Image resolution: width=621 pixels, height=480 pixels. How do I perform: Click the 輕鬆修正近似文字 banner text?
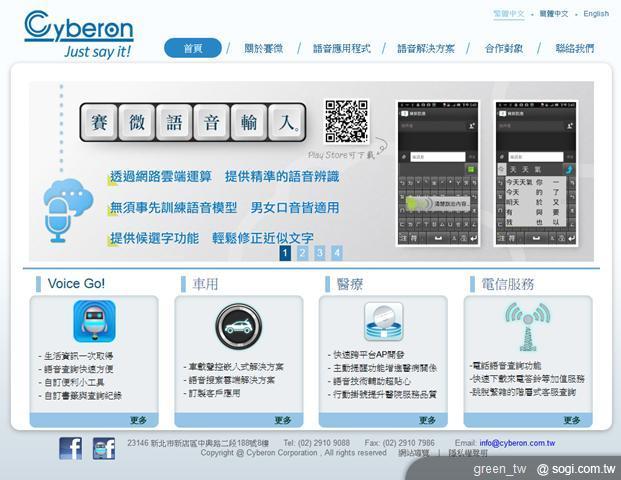263,238
